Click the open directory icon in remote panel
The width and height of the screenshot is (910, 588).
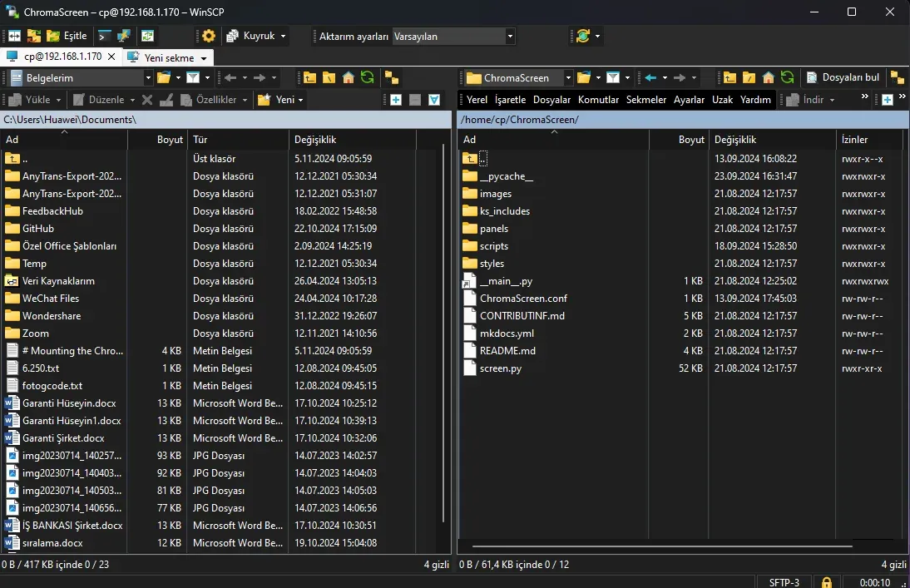pyautogui.click(x=585, y=78)
